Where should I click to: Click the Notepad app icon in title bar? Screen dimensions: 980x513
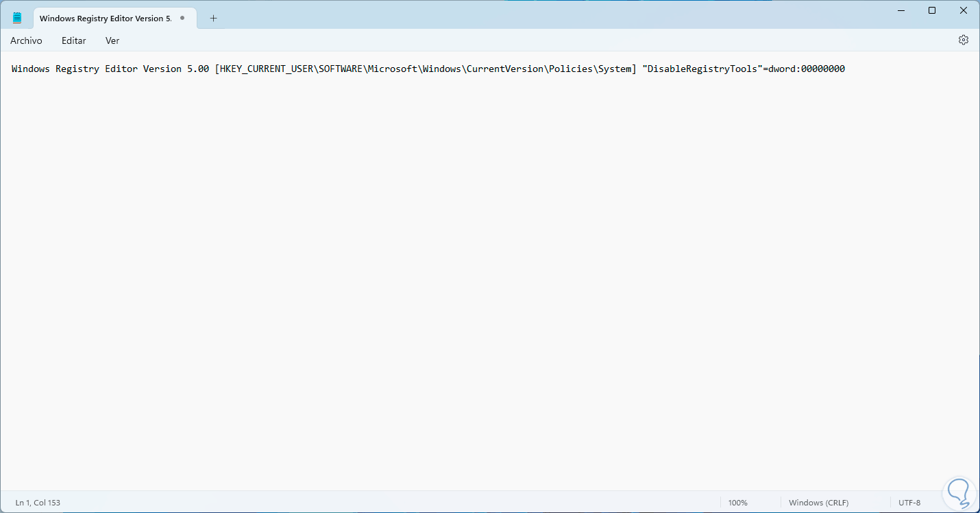pos(17,18)
